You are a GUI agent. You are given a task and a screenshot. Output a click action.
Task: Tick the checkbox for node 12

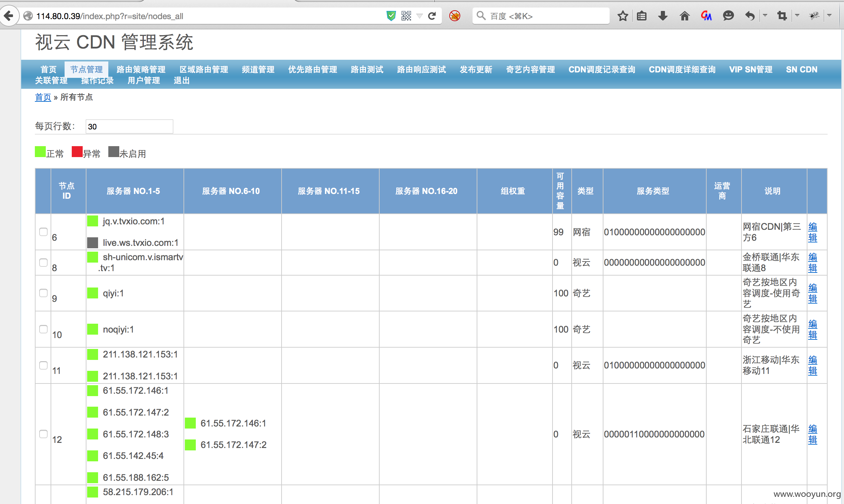(x=43, y=434)
